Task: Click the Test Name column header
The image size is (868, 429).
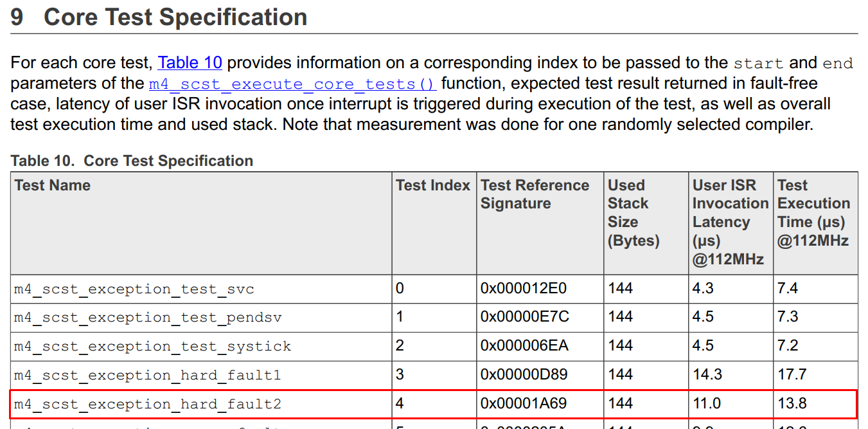Action: 52,185
